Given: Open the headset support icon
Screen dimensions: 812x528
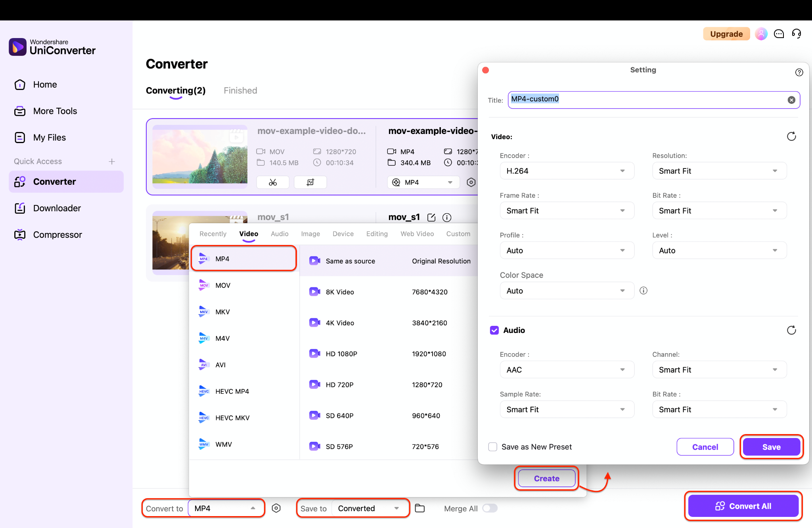Looking at the screenshot, I should pyautogui.click(x=797, y=34).
